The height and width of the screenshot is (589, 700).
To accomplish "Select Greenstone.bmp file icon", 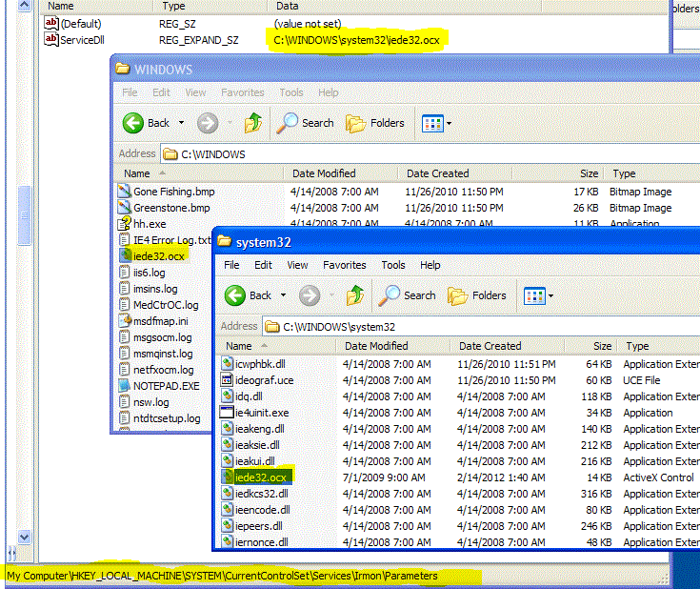I will pyautogui.click(x=124, y=208).
